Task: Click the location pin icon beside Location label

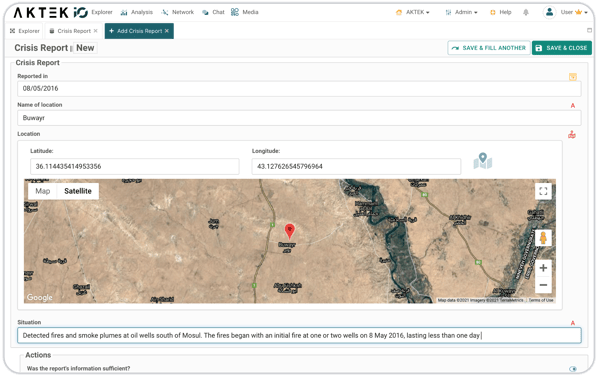Action: (x=572, y=135)
